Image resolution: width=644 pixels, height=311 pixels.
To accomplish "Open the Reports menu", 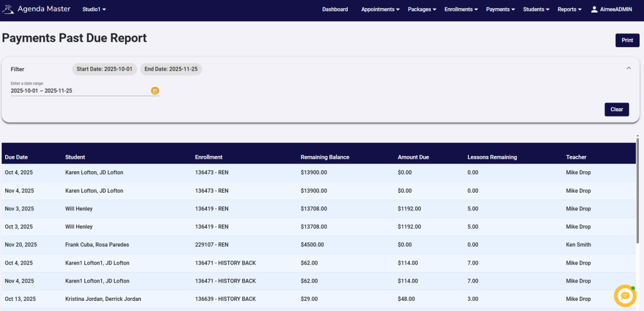I will (569, 9).
